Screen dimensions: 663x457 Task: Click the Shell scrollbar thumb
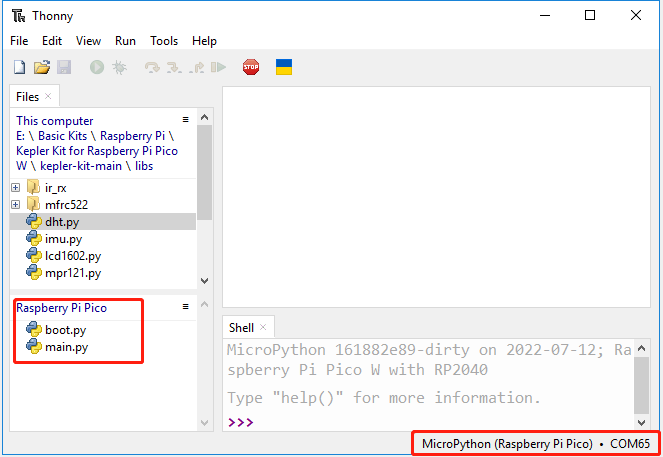(x=641, y=385)
